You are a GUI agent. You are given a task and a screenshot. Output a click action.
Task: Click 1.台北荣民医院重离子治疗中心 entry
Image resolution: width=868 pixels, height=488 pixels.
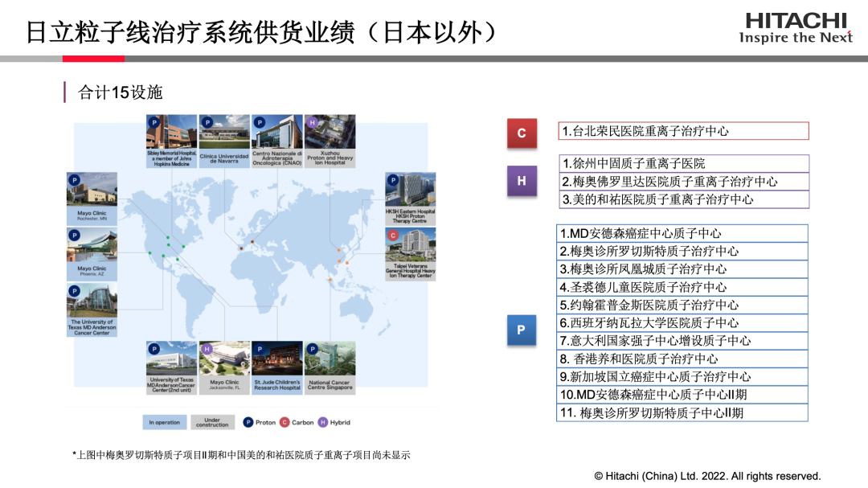click(683, 131)
